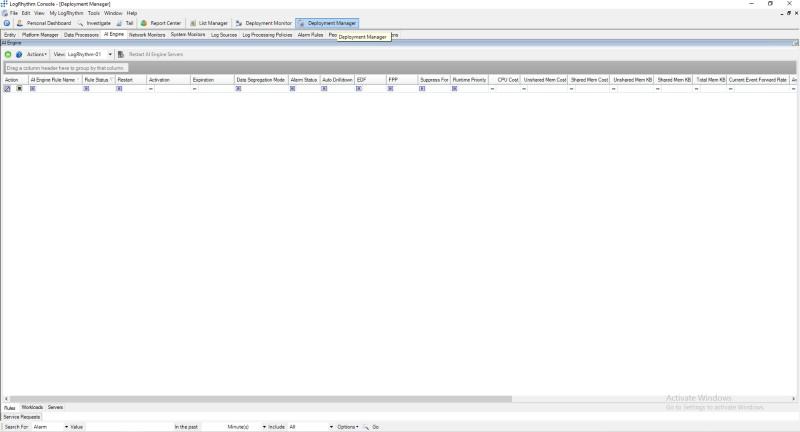Click the icon at right end of AI Engine header
This screenshot has height=432, width=800.
click(x=795, y=43)
